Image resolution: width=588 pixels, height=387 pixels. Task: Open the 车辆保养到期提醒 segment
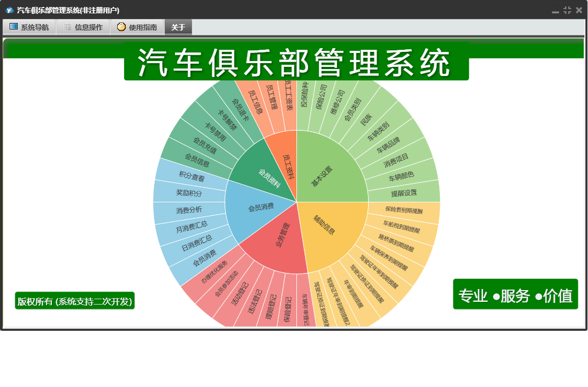pyautogui.click(x=389, y=258)
